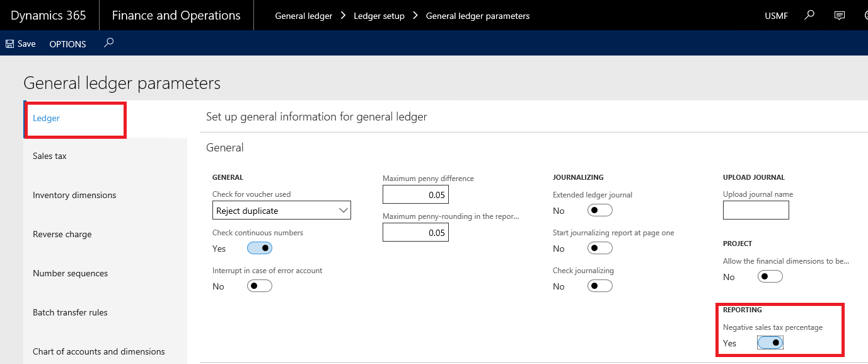868x364 pixels.
Task: Click Finance and Operations title
Action: coord(176,15)
